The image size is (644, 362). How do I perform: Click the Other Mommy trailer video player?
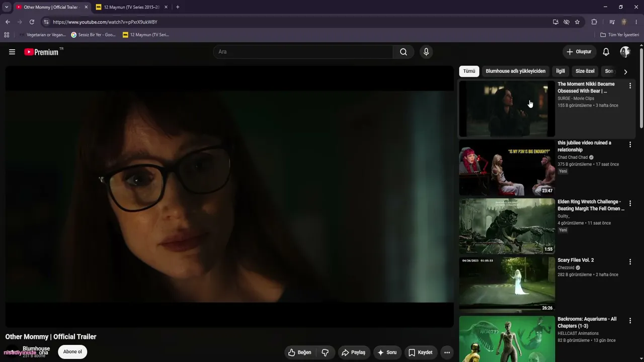click(229, 197)
